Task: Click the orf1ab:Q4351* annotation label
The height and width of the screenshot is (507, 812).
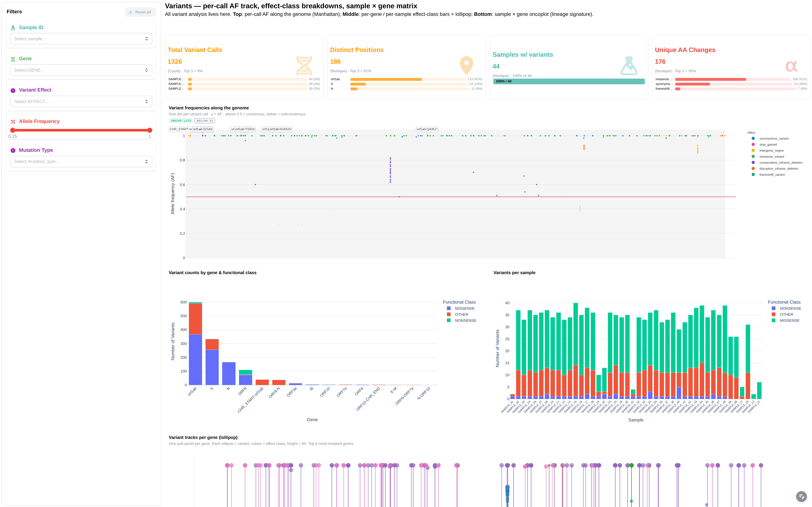Action: tap(427, 129)
